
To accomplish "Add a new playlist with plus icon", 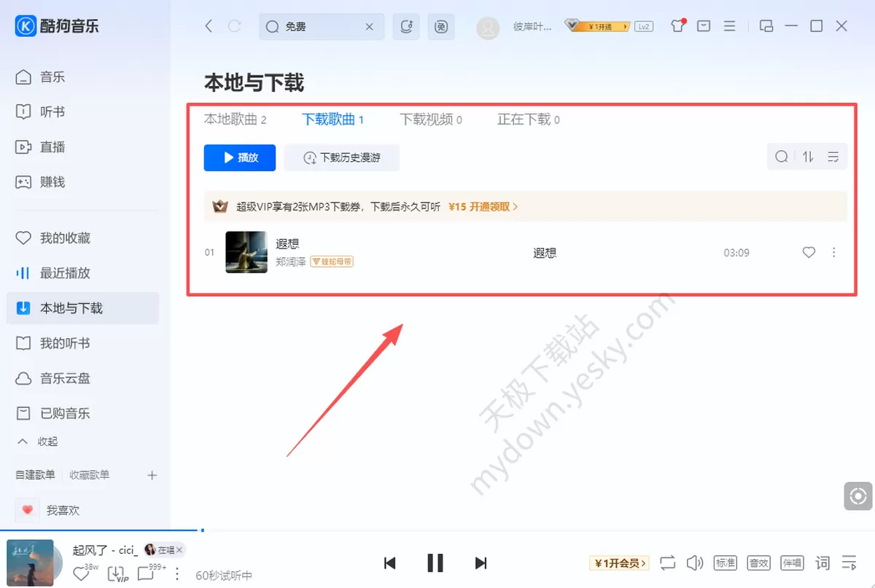I will point(152,475).
